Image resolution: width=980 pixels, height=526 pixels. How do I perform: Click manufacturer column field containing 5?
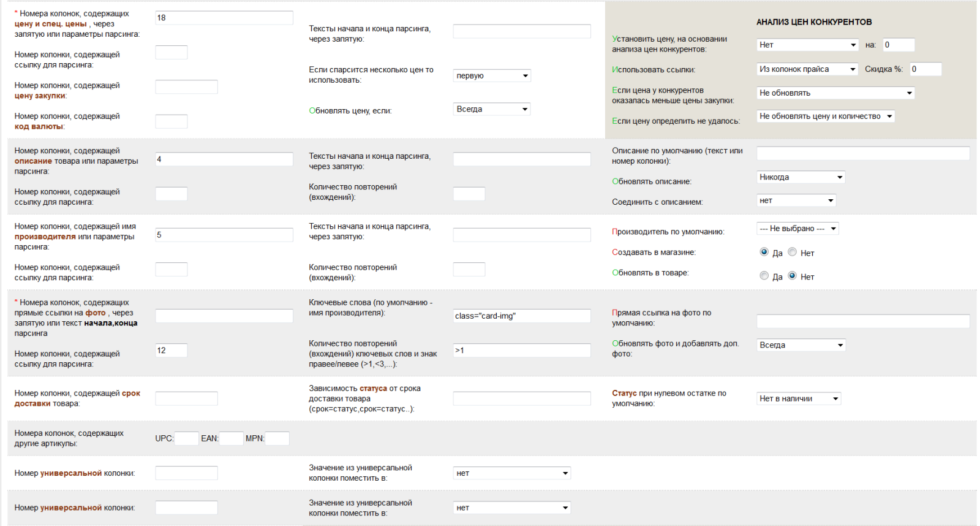pos(224,235)
